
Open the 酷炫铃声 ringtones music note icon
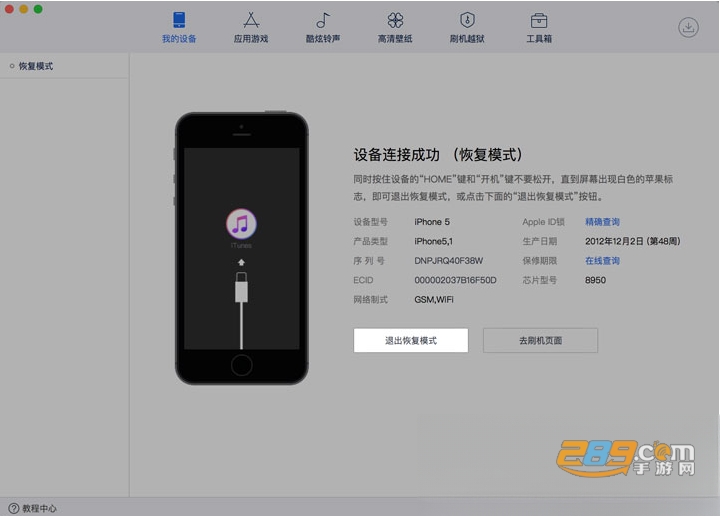click(x=323, y=20)
